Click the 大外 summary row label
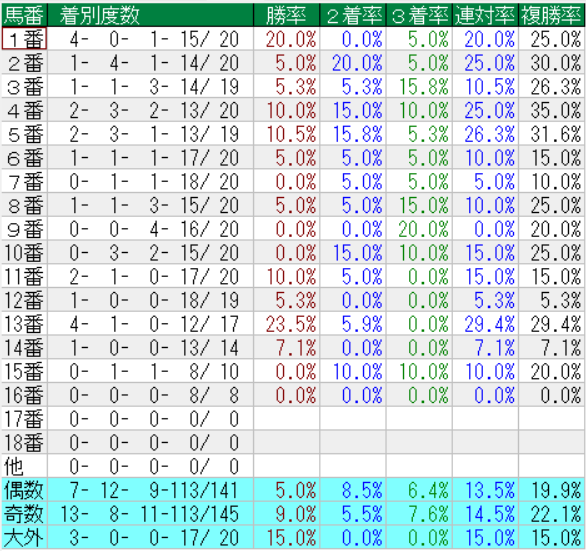This screenshot has height=551, width=586. pos(24,537)
